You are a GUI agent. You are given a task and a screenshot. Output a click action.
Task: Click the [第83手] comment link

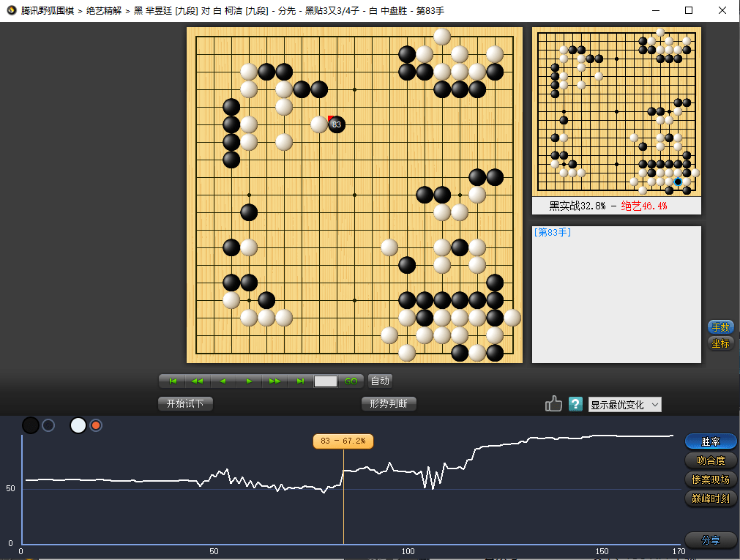click(x=552, y=232)
